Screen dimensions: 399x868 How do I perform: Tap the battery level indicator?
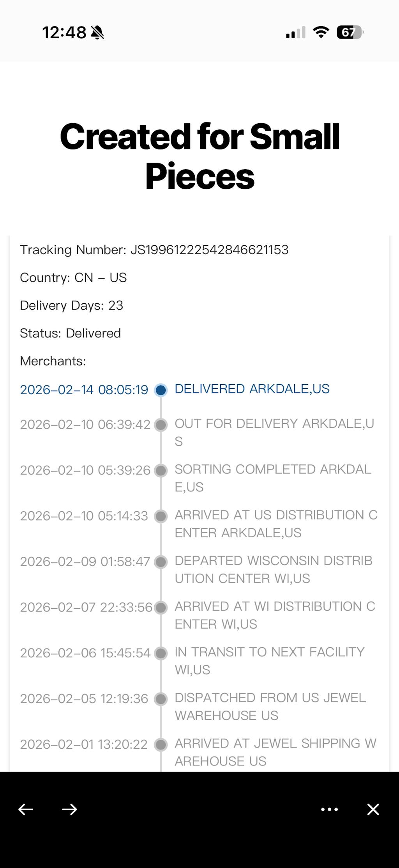[350, 32]
